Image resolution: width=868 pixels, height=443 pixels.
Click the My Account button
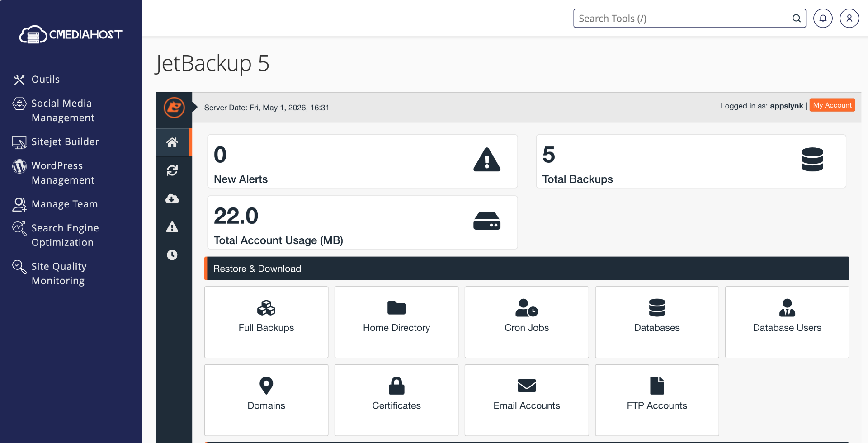832,105
